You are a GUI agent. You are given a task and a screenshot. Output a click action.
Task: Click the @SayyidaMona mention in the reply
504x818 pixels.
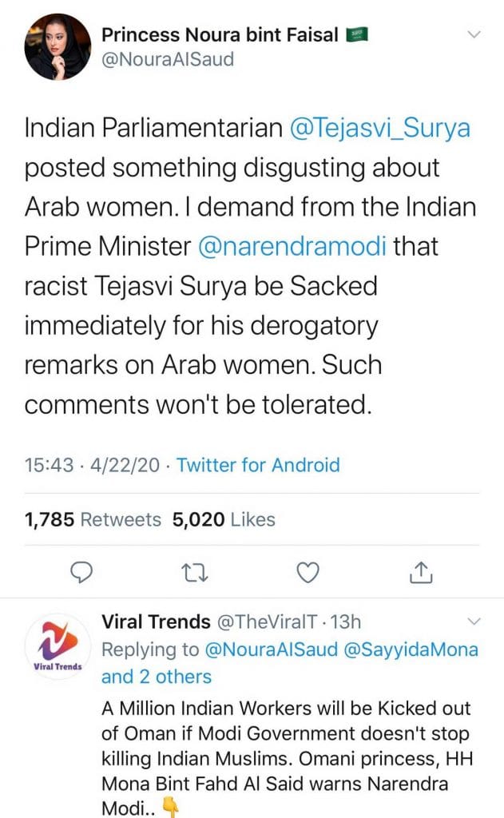tap(411, 649)
